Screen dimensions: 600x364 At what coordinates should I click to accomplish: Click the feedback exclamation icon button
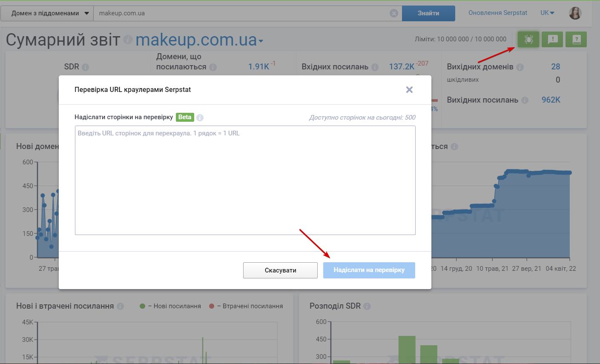click(x=552, y=40)
